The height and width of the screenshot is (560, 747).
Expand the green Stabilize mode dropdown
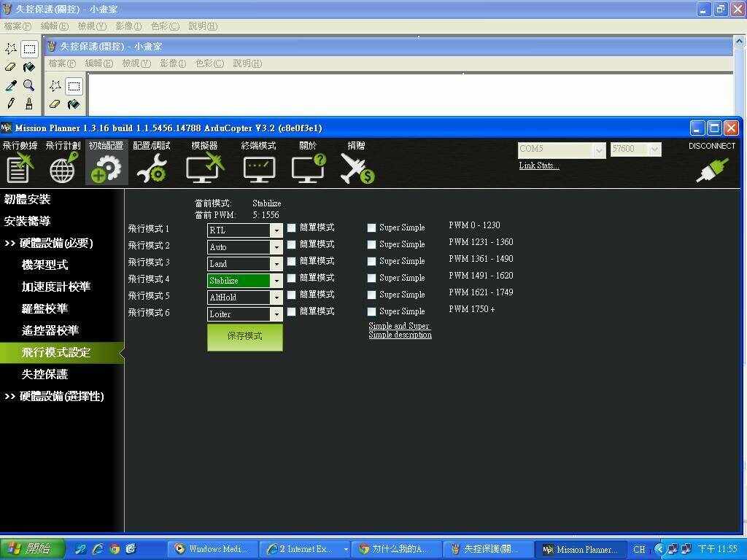coord(276,281)
